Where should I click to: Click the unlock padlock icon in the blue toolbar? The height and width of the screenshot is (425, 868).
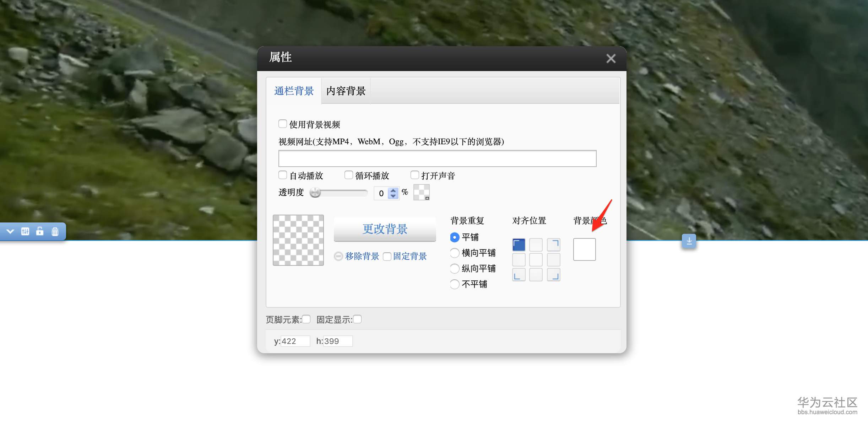tap(40, 231)
